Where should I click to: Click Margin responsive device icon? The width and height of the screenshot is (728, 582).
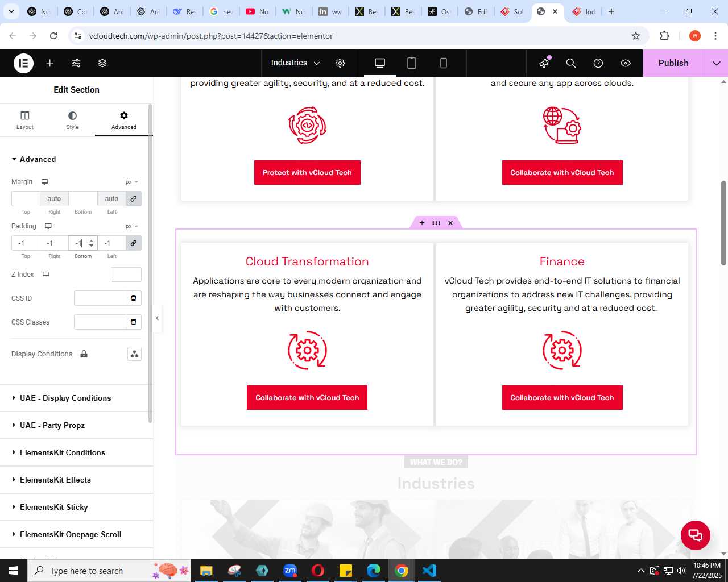click(44, 182)
